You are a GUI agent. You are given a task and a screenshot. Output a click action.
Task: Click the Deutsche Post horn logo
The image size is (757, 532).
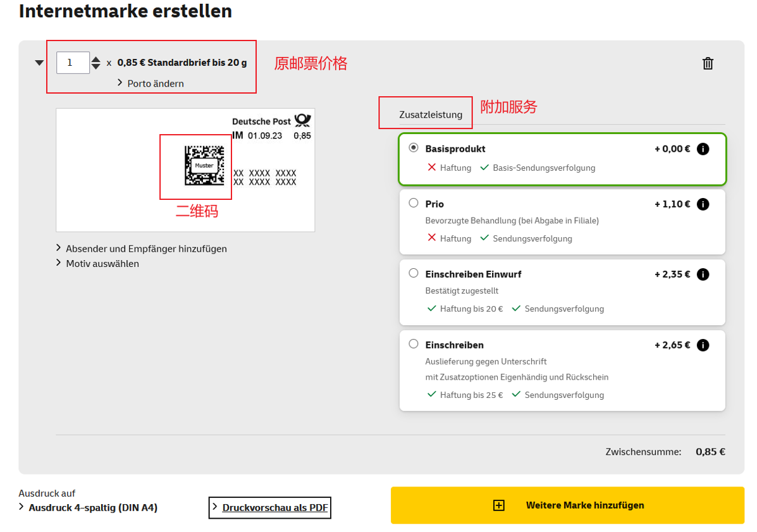point(303,120)
